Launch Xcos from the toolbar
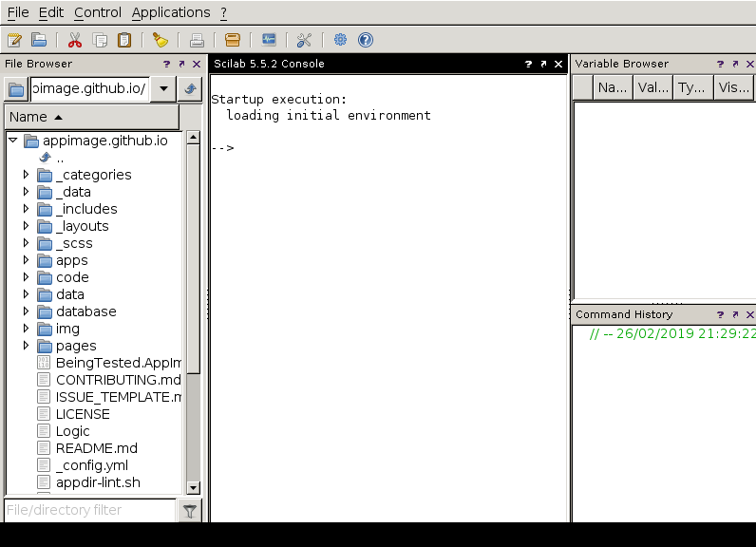Image resolution: width=756 pixels, height=547 pixels. point(269,40)
